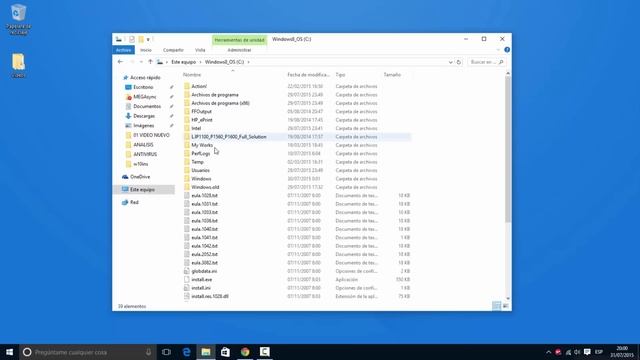Open the Customize Quick Access Toolbar dropdown
The height and width of the screenshot is (360, 640).
tap(148, 40)
